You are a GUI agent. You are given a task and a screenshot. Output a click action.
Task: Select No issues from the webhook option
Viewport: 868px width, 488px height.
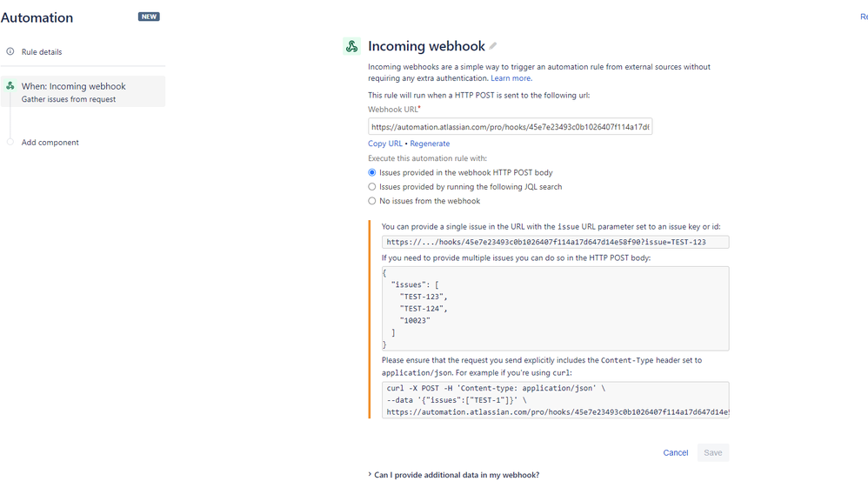[372, 201]
